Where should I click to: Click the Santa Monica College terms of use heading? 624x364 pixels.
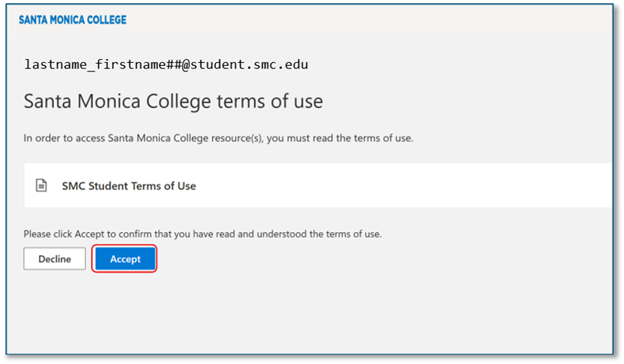173,102
